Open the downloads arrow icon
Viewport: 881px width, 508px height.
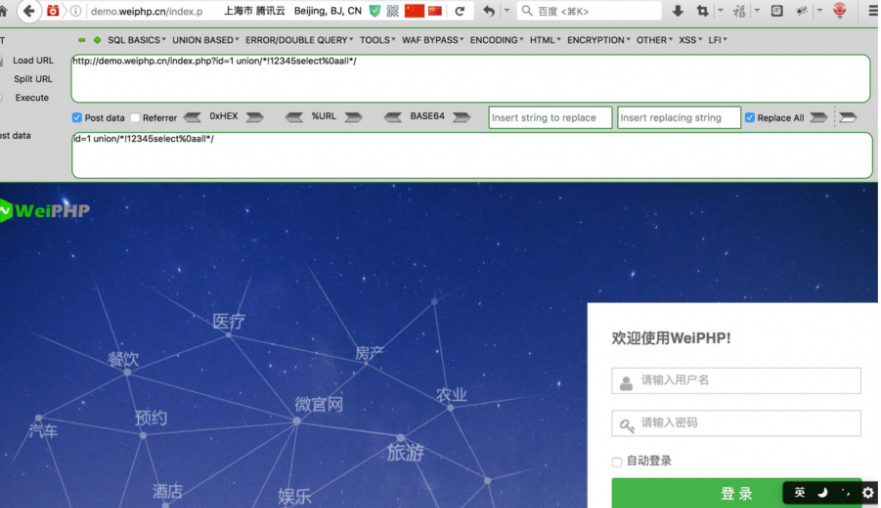pyautogui.click(x=678, y=11)
